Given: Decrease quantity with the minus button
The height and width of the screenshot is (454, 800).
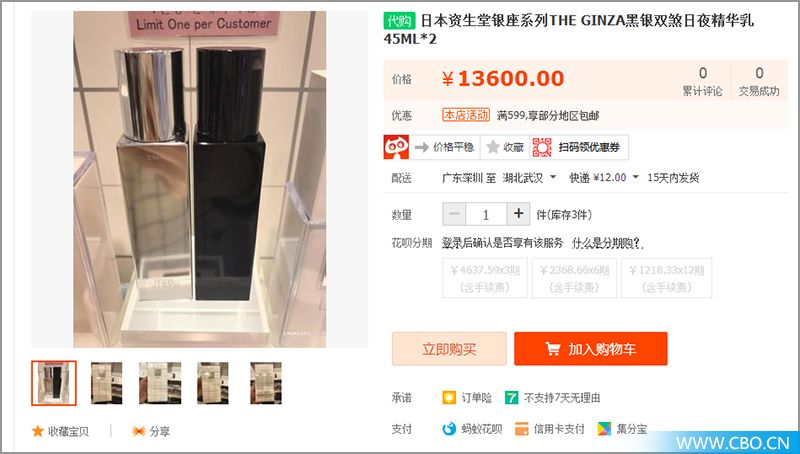Looking at the screenshot, I should click(x=454, y=214).
